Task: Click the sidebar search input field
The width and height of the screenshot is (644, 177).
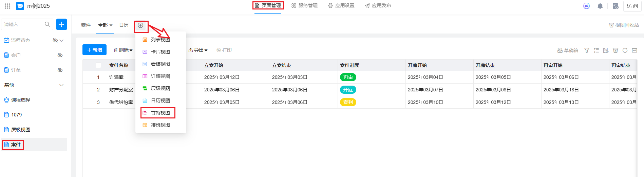Action: (x=24, y=24)
